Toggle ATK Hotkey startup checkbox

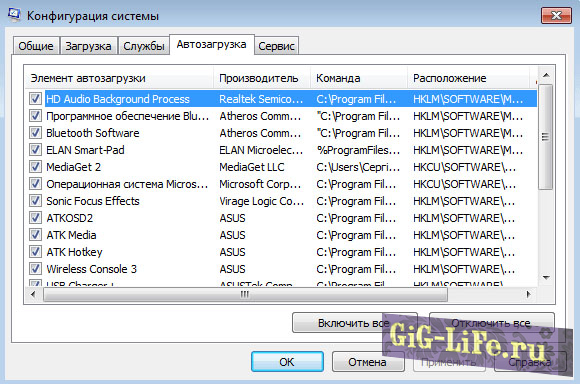pos(35,252)
